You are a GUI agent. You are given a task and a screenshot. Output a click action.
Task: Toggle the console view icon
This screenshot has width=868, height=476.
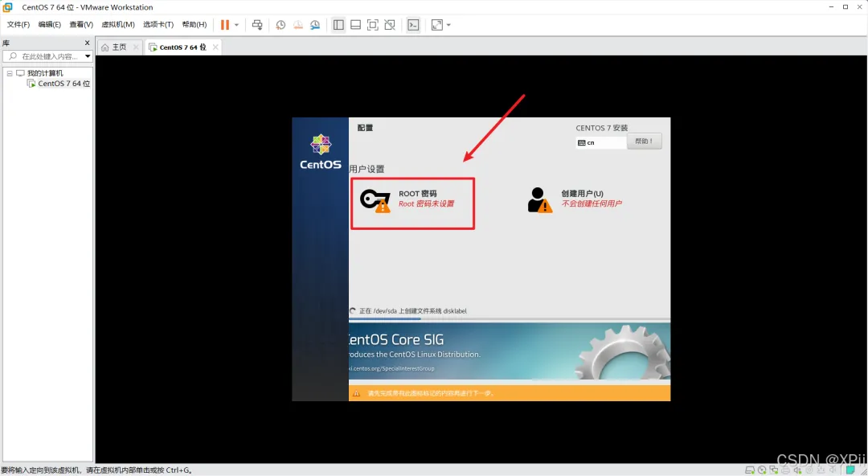pyautogui.click(x=413, y=25)
